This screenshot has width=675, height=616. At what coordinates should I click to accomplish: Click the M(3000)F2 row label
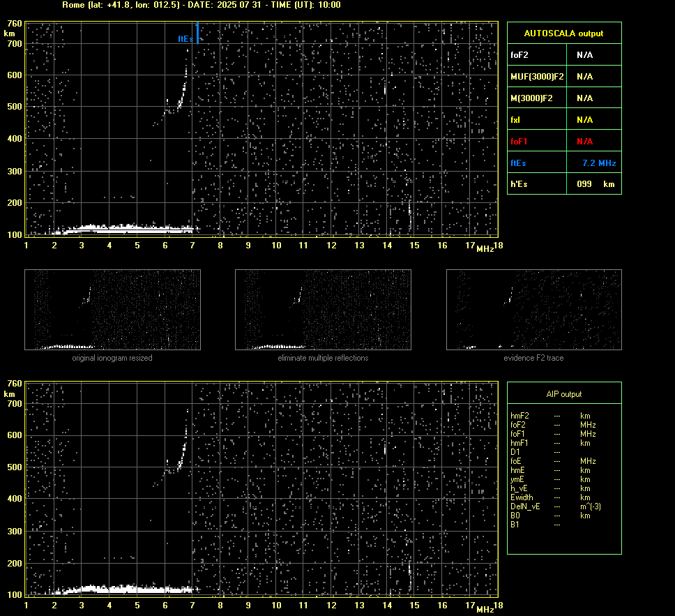tap(531, 98)
